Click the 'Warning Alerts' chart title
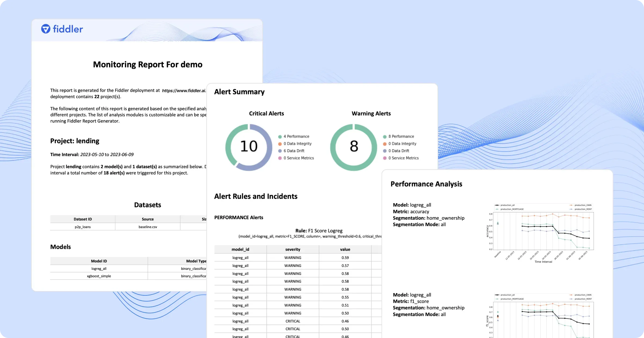 coord(371,113)
